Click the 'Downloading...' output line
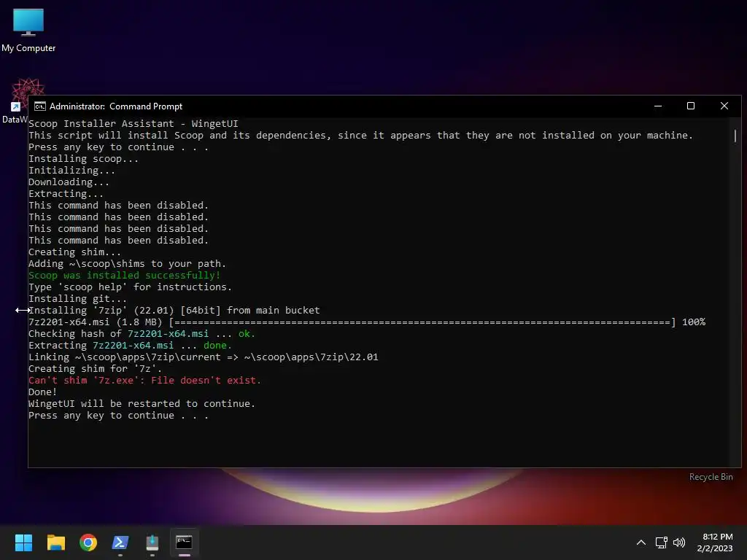The width and height of the screenshot is (747, 560). click(69, 182)
